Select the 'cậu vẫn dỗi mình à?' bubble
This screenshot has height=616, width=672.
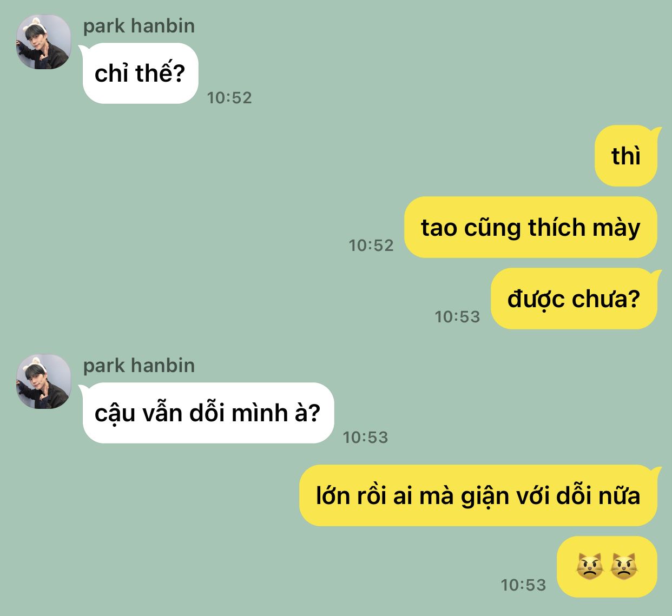207,413
